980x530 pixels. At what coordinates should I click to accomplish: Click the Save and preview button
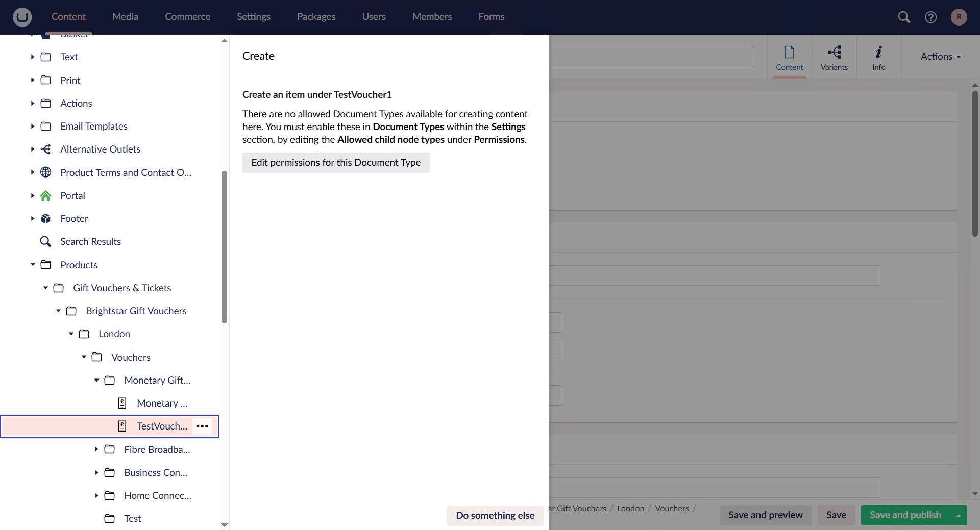(766, 515)
